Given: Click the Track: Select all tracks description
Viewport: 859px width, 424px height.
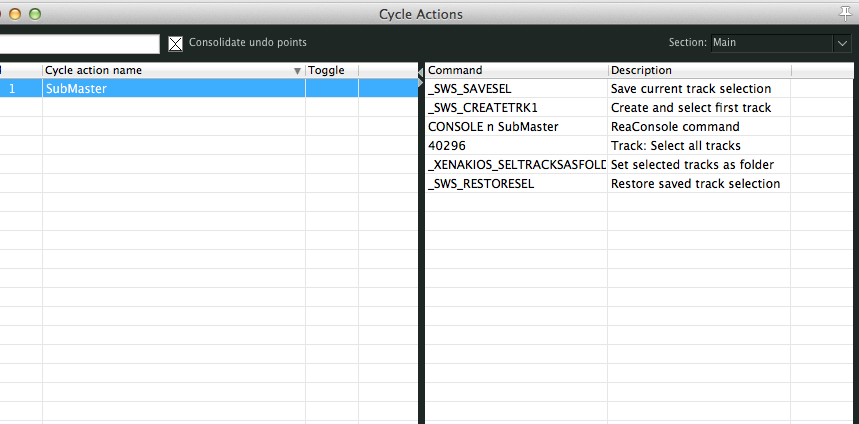Looking at the screenshot, I should (x=675, y=146).
